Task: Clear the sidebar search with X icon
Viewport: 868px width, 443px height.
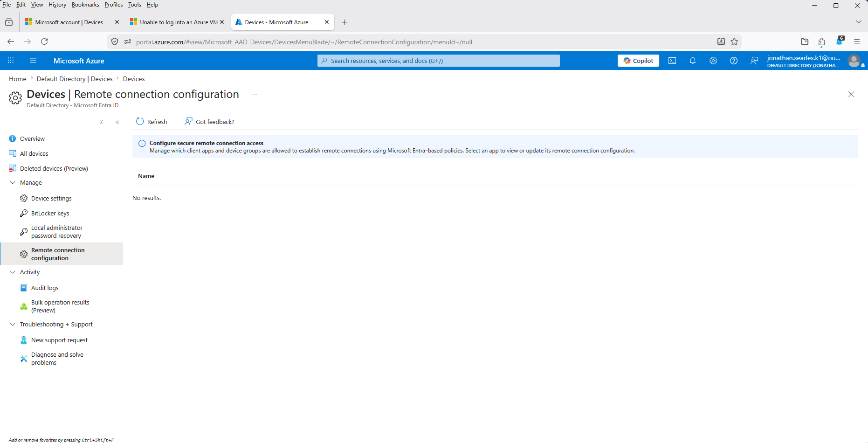Action: 102,122
